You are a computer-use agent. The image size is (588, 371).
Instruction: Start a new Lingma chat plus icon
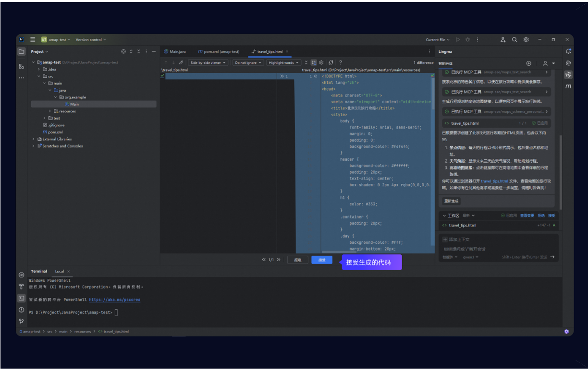tap(528, 63)
